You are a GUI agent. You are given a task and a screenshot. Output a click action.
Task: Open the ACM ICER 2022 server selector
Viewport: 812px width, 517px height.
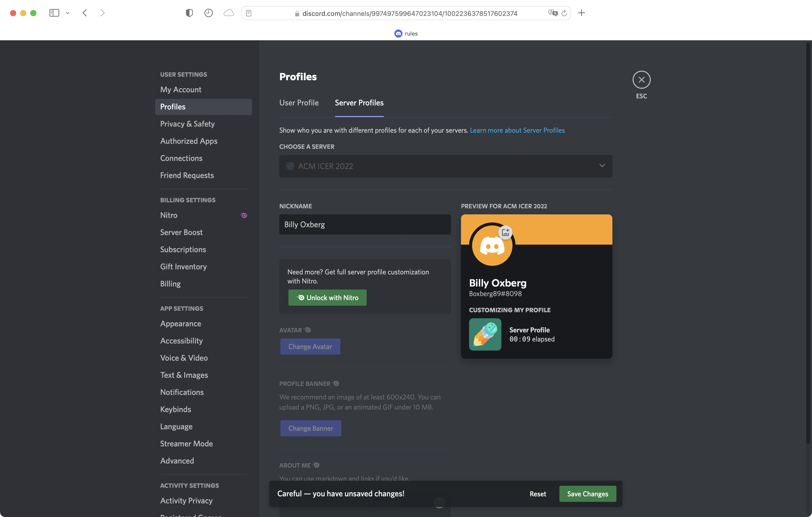[x=445, y=166]
